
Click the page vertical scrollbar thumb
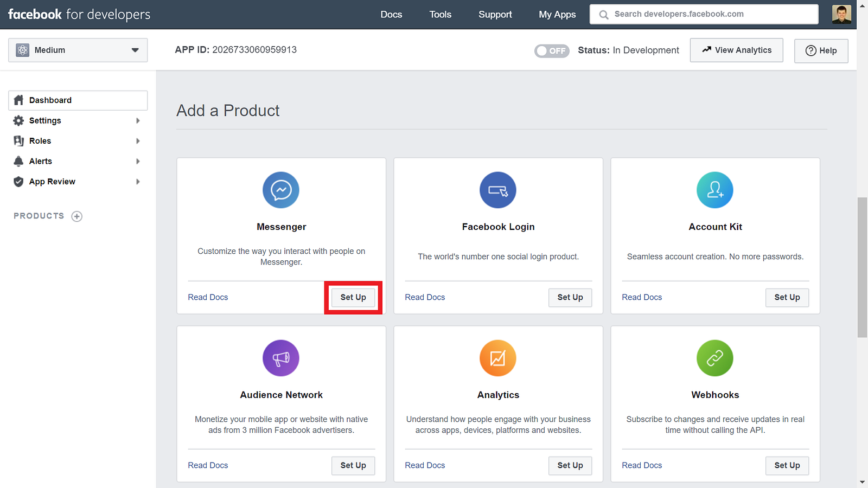[x=862, y=267]
